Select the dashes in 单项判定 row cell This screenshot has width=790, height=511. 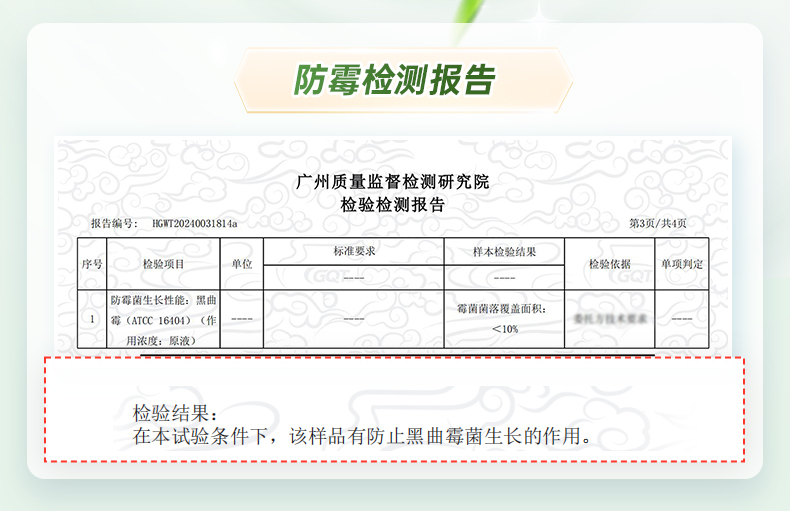coord(682,319)
